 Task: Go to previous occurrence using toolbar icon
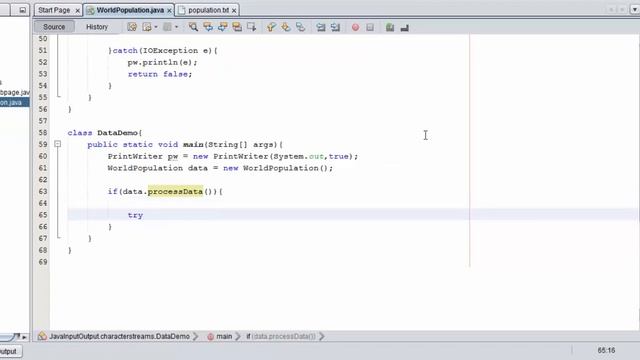[x=208, y=27]
